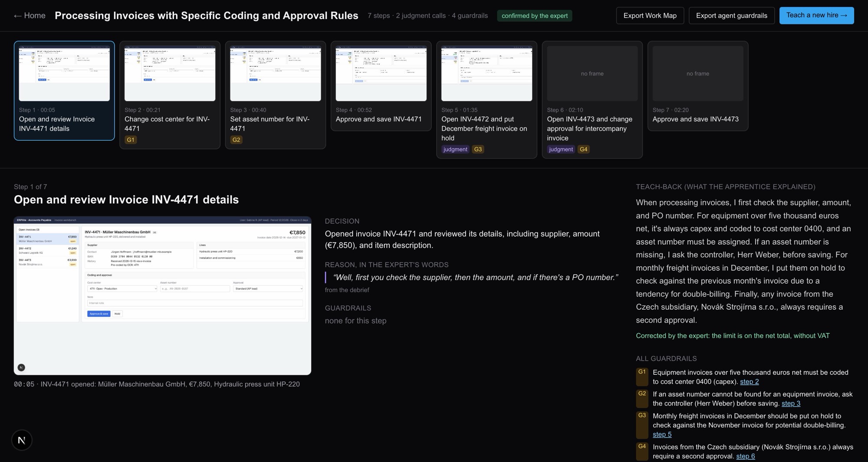Screen dimensions: 868x462
Task: Click G3 badge on Step 5 card
Action: pos(478,149)
